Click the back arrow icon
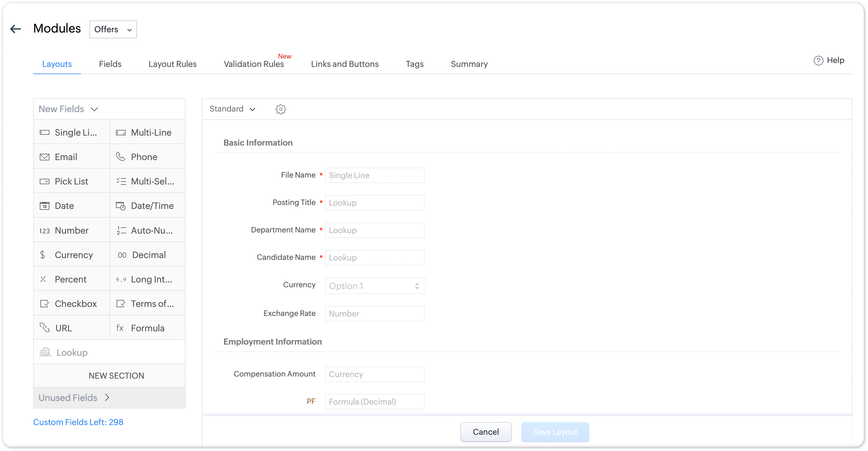 15,29
